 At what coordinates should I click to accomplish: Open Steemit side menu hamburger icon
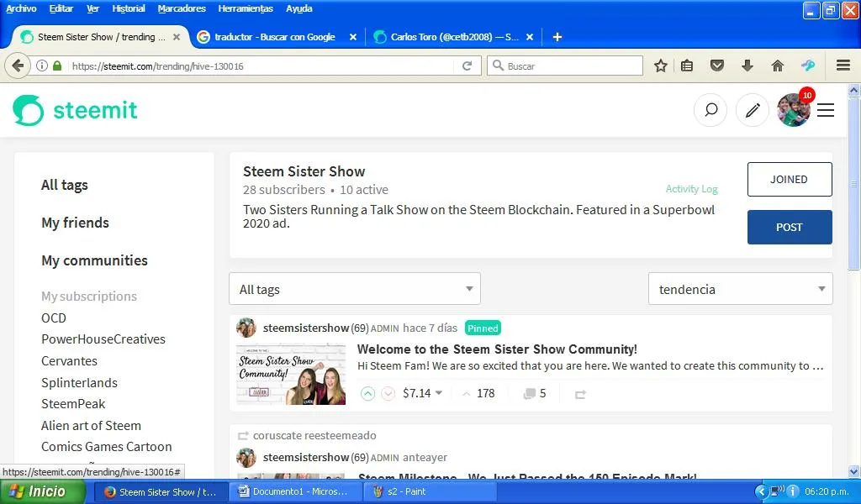point(826,110)
